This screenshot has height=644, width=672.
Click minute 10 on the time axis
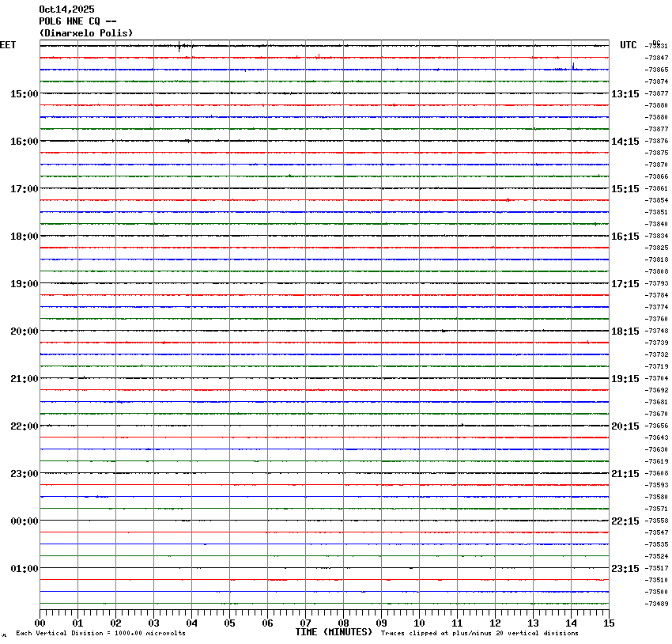point(419,623)
